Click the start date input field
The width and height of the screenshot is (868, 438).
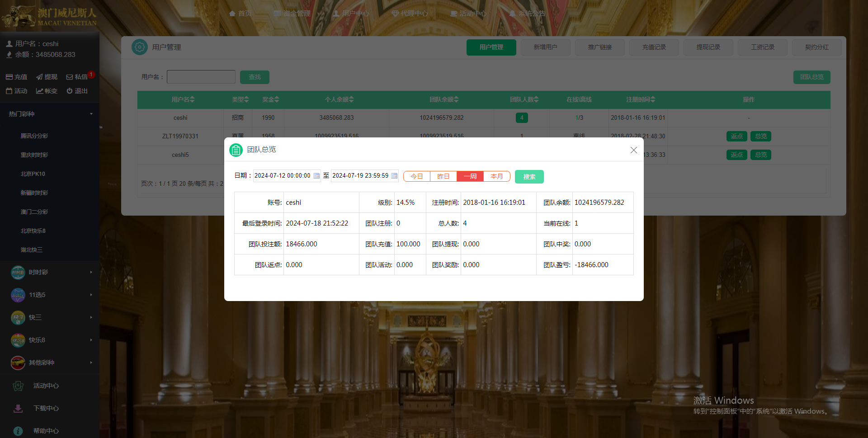coord(283,176)
